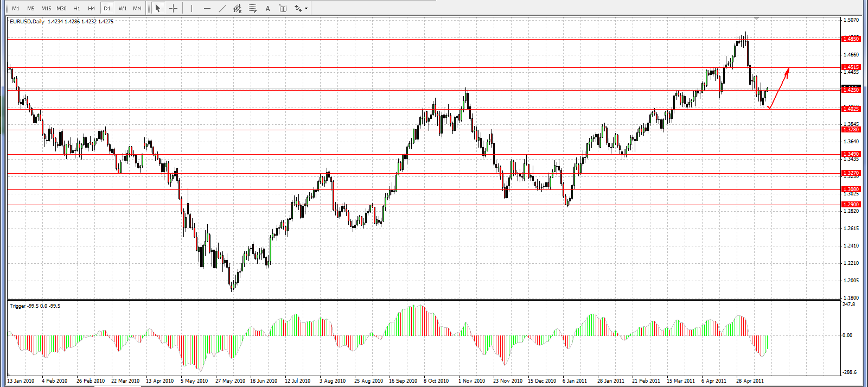Choose the vertical line drawing tool
The image size is (868, 387).
[x=192, y=8]
